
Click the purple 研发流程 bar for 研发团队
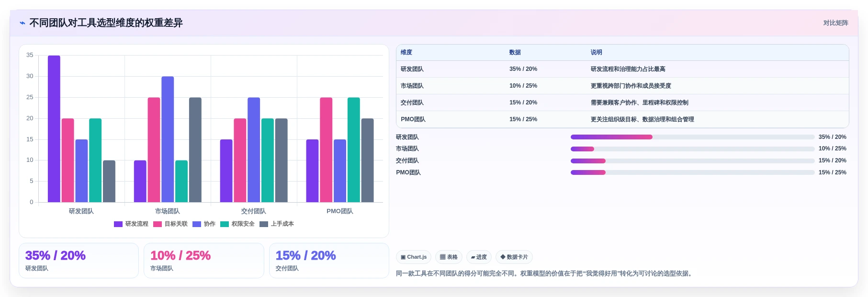click(54, 129)
